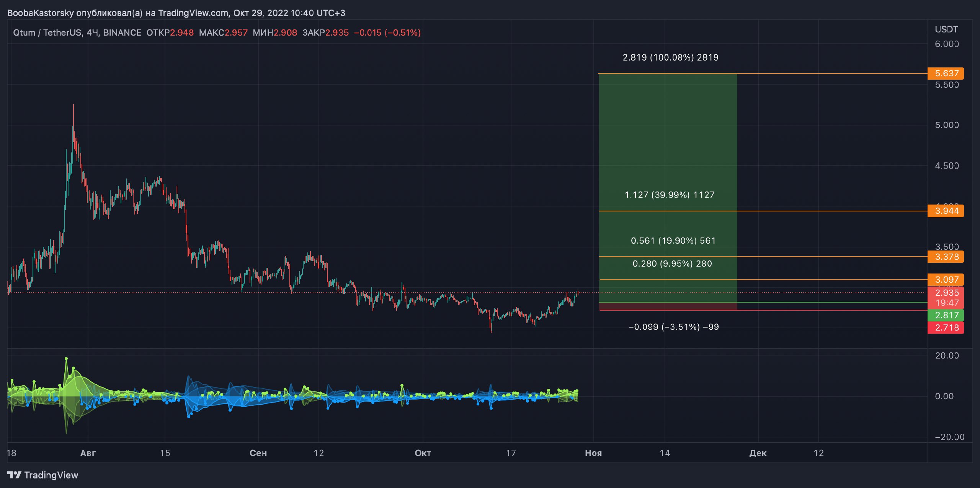Click the 3.378 orange price label
The width and height of the screenshot is (980, 488).
tap(946, 257)
